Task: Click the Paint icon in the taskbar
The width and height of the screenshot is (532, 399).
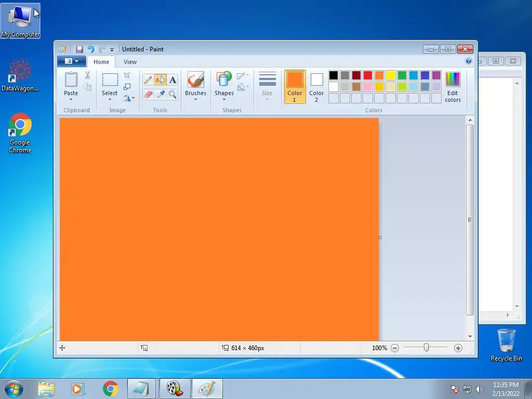Action: click(207, 389)
